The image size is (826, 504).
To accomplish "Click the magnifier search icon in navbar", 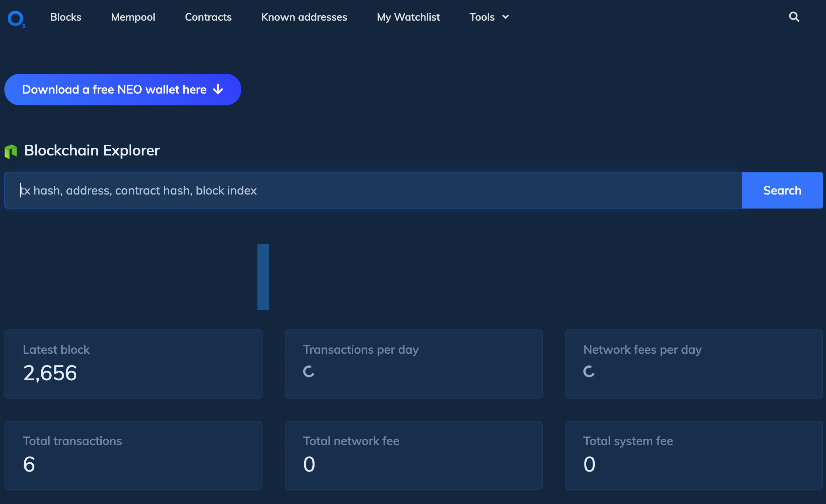I will click(x=794, y=17).
